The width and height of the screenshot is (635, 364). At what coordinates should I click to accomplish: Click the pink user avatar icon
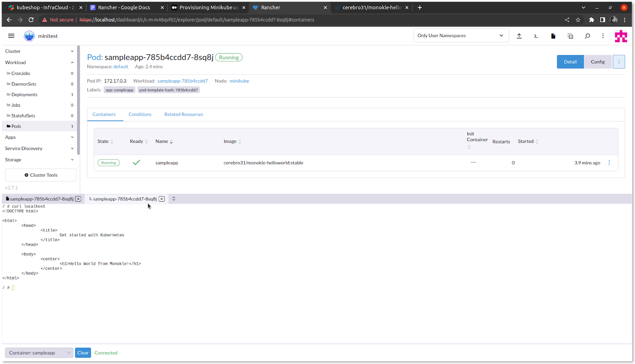621,36
